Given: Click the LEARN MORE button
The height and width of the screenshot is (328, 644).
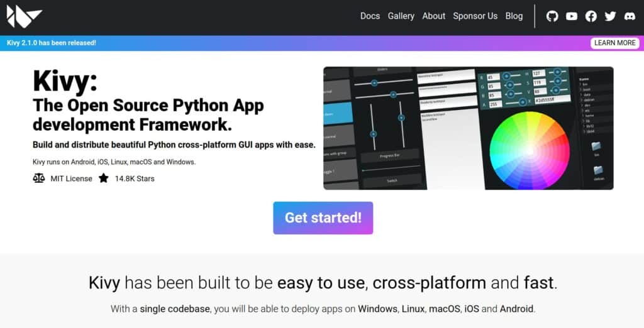Looking at the screenshot, I should 614,43.
